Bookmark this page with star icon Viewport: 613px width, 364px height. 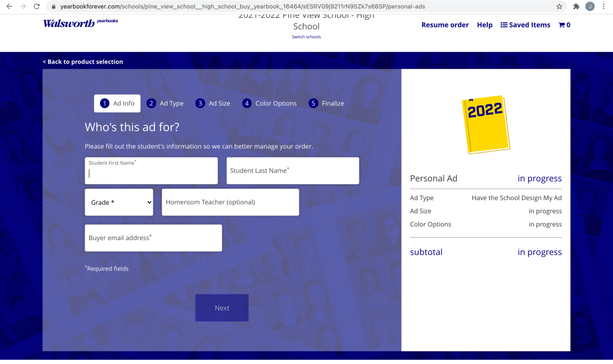[x=559, y=7]
